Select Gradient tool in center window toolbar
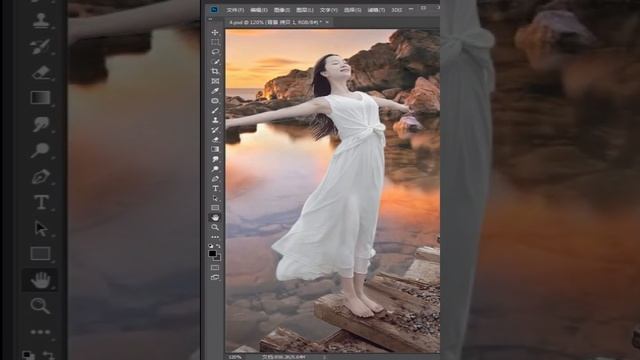 coord(215,149)
